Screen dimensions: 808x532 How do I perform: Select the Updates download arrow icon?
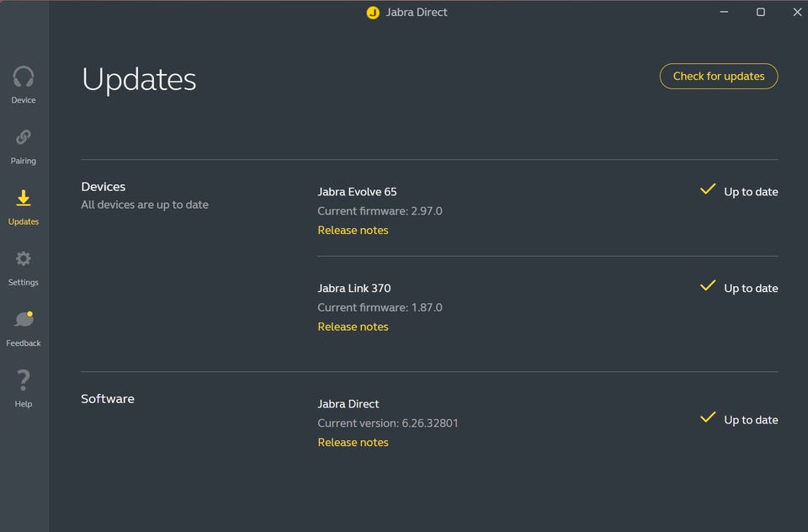pos(24,198)
